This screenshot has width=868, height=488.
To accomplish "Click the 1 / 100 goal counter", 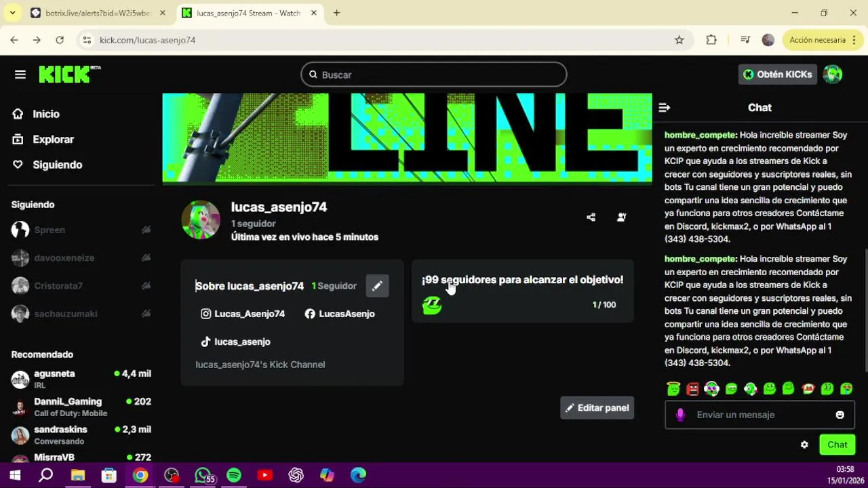I will coord(604,305).
